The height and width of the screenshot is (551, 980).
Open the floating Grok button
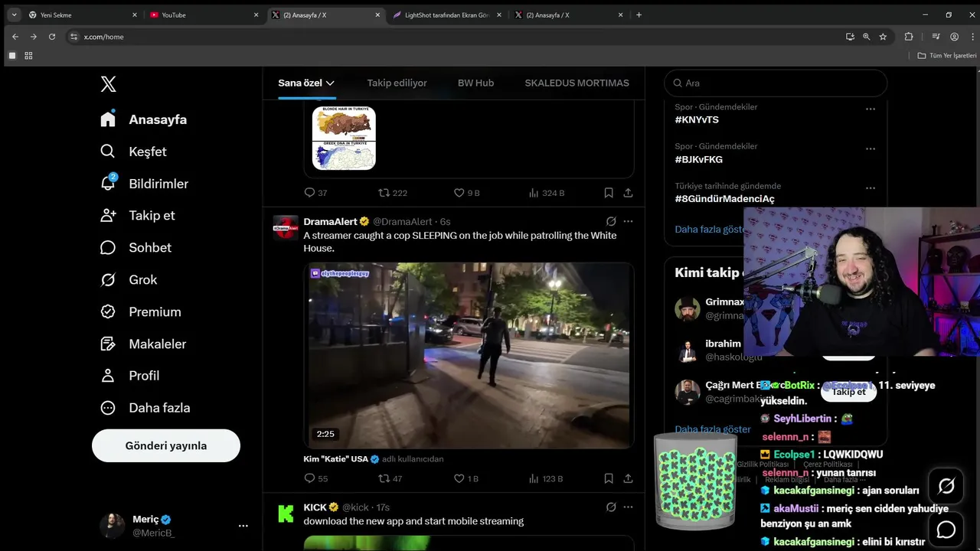[x=946, y=486]
